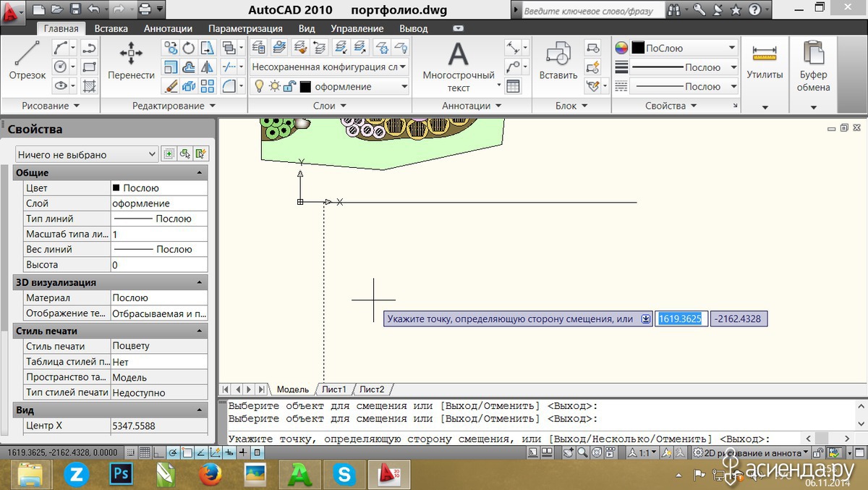Select the Перенести move tool

coord(131,61)
